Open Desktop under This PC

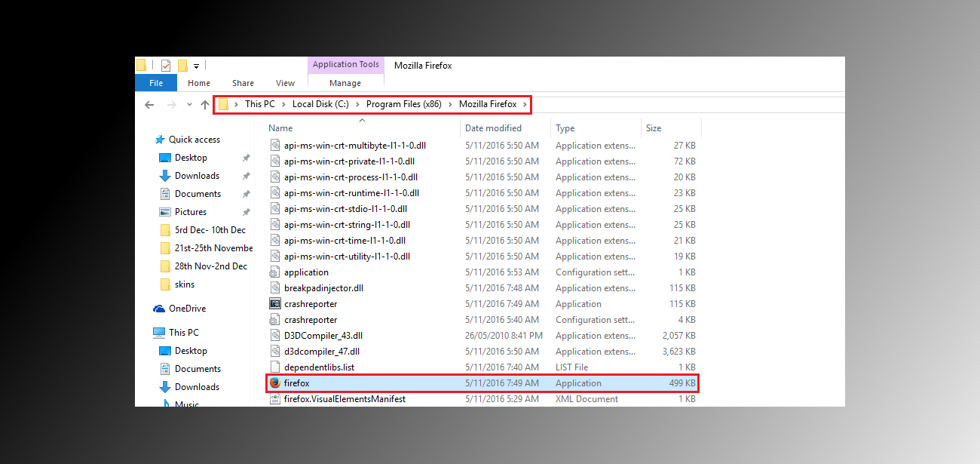point(191,351)
